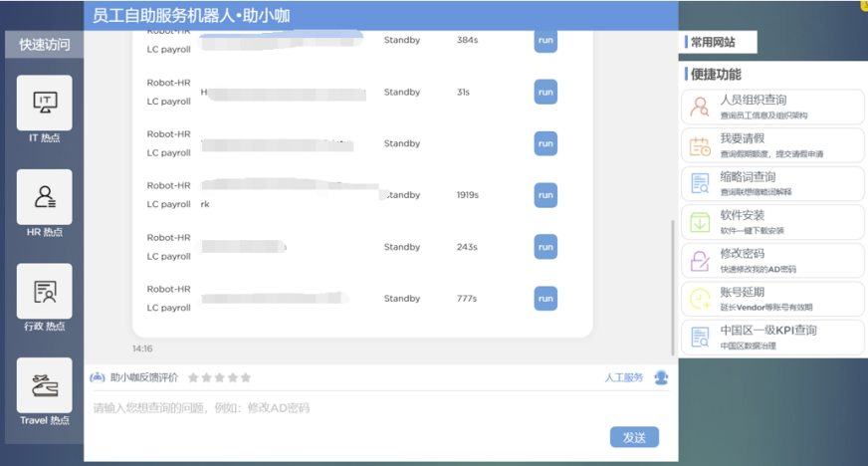Run the robot with 1919s standby
Image resolution: width=868 pixels, height=466 pixels.
tap(545, 195)
